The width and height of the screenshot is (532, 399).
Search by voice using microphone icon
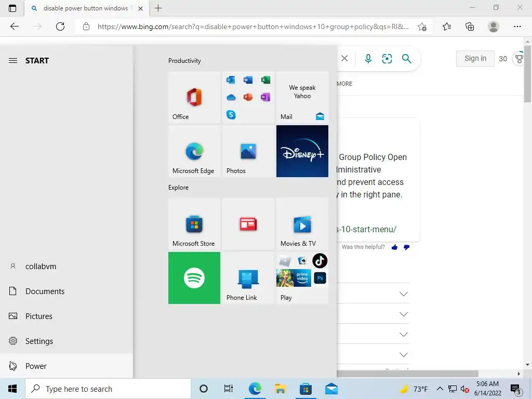[368, 58]
